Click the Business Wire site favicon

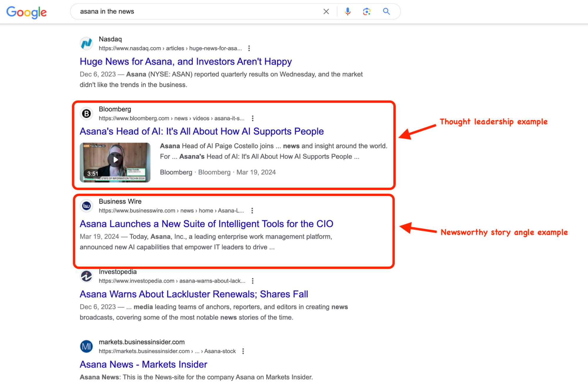coord(86,206)
